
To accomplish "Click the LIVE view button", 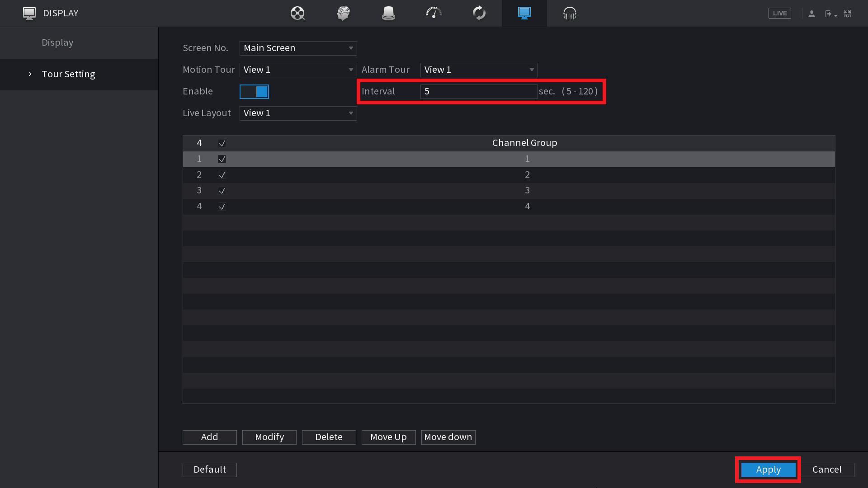I will [779, 13].
